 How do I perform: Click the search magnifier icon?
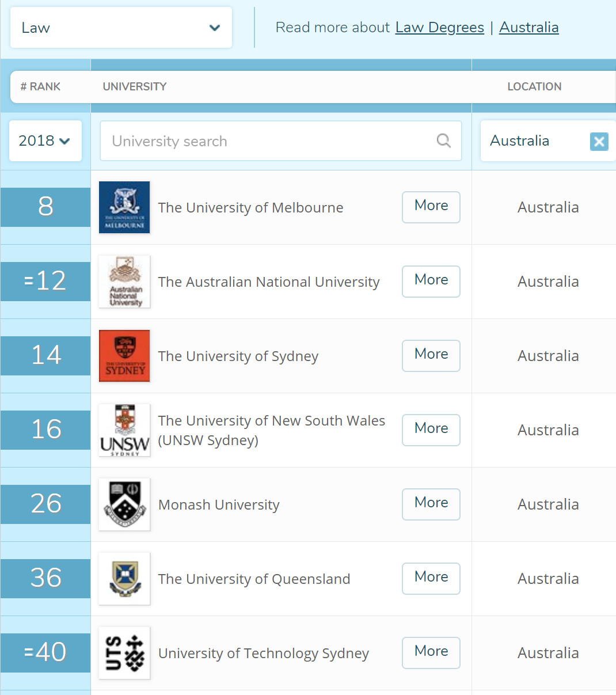pos(443,140)
